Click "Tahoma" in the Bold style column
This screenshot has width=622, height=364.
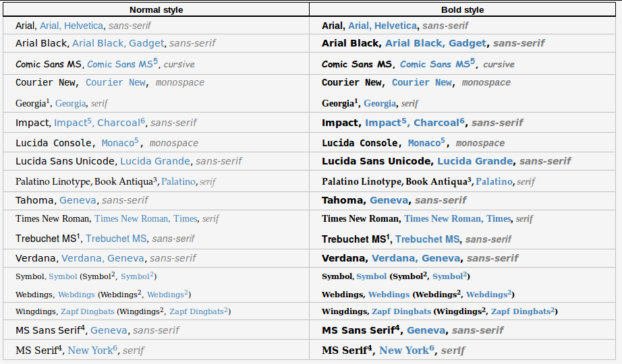click(342, 200)
